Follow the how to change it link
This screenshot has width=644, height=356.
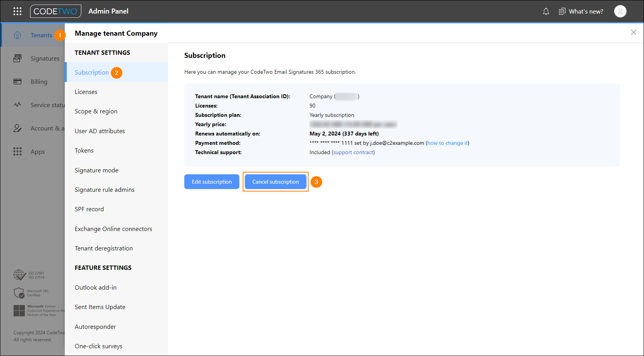click(447, 143)
